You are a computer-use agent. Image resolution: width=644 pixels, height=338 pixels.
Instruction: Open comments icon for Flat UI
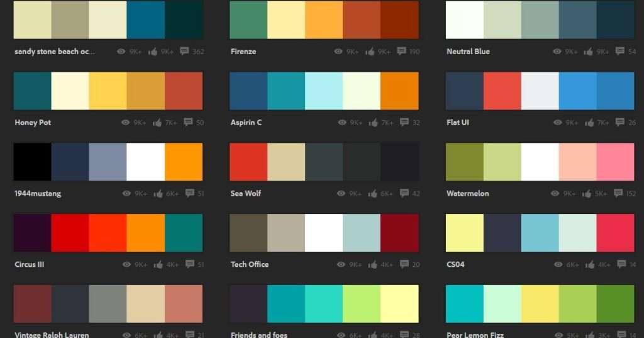tap(620, 122)
